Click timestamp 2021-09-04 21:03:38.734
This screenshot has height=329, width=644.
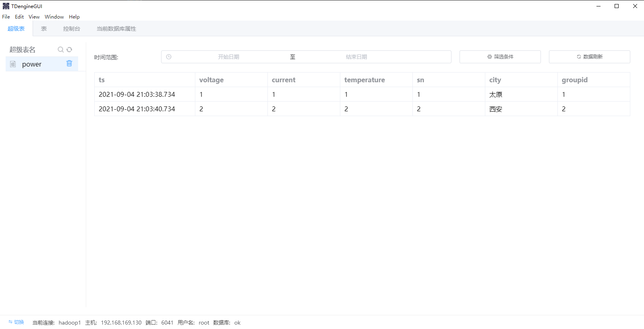tap(137, 94)
